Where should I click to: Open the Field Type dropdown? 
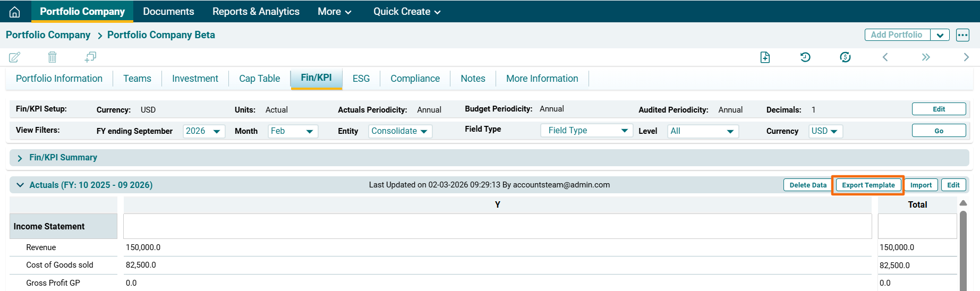[586, 131]
